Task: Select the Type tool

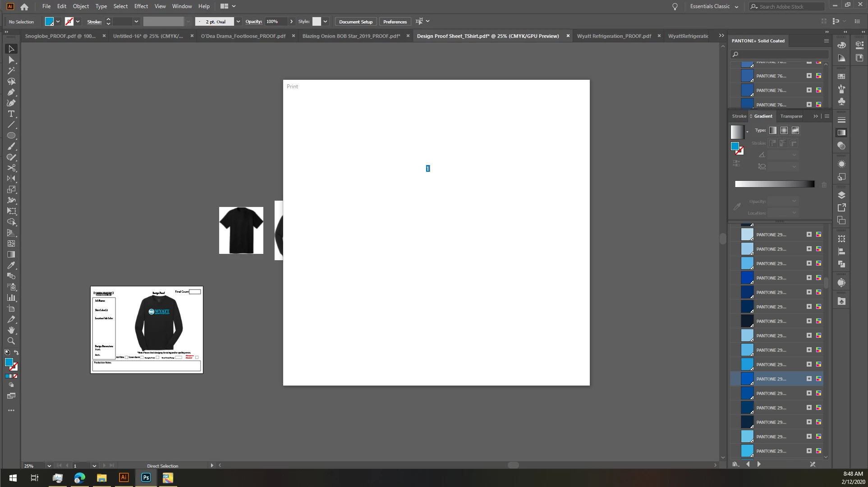Action: pos(11,114)
